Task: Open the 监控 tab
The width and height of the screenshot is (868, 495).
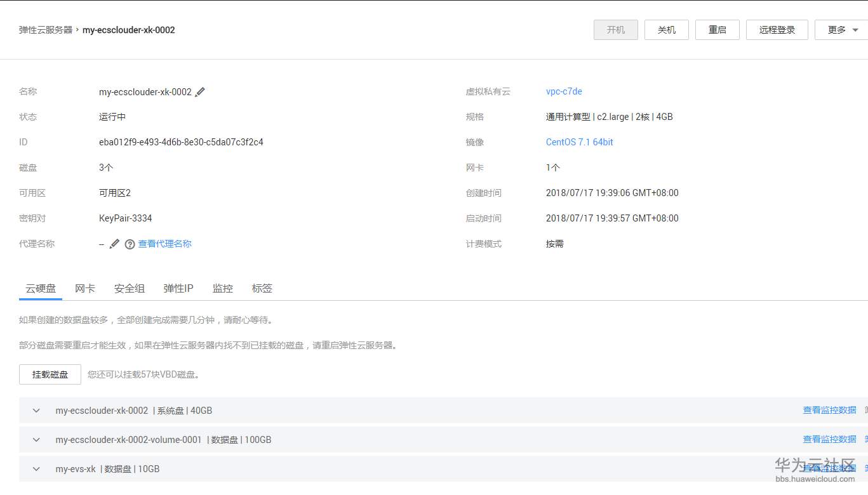Action: [222, 288]
